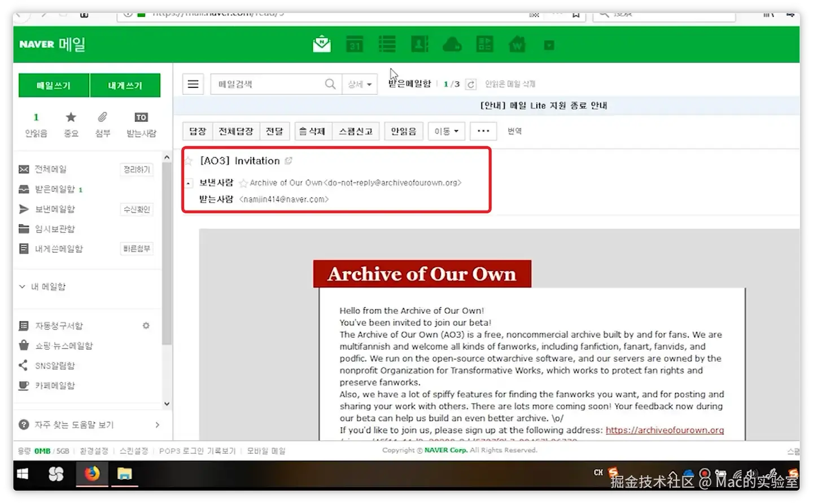Open Windows Start button on taskbar
This screenshot has height=504, width=813.
23,474
